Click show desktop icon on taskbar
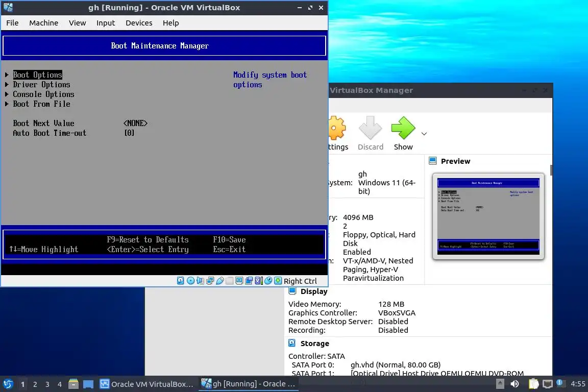Image resolution: width=588 pixels, height=392 pixels. [x=88, y=384]
